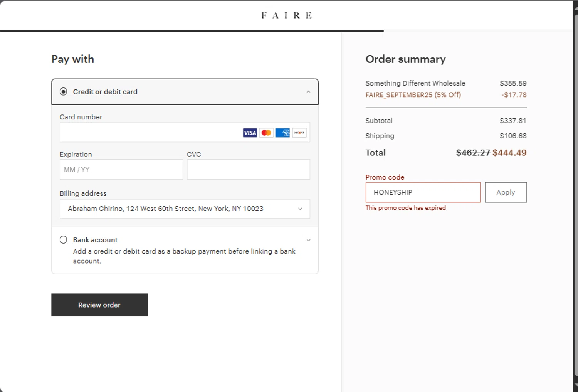
Task: Click the scrollbar down arrow
Action: click(x=575, y=389)
